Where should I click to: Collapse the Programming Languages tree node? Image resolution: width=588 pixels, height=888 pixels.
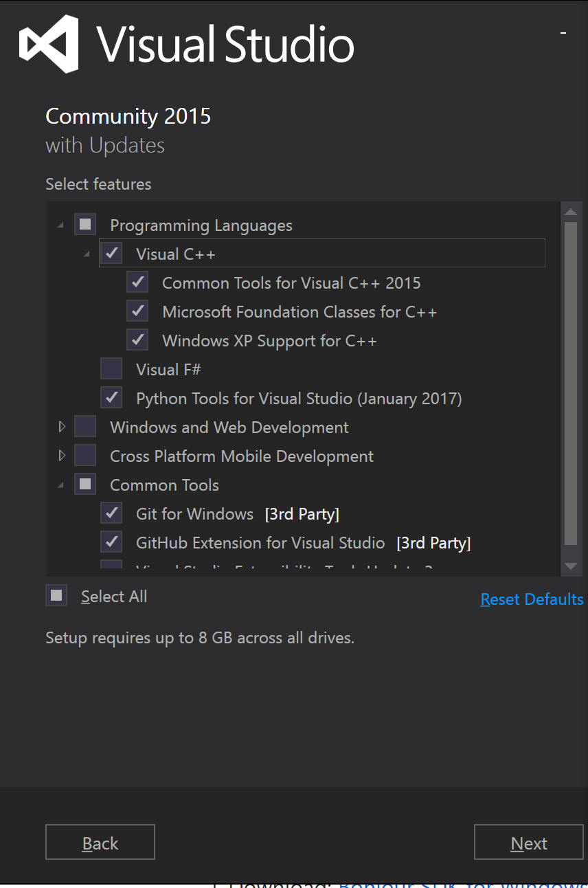(62, 225)
